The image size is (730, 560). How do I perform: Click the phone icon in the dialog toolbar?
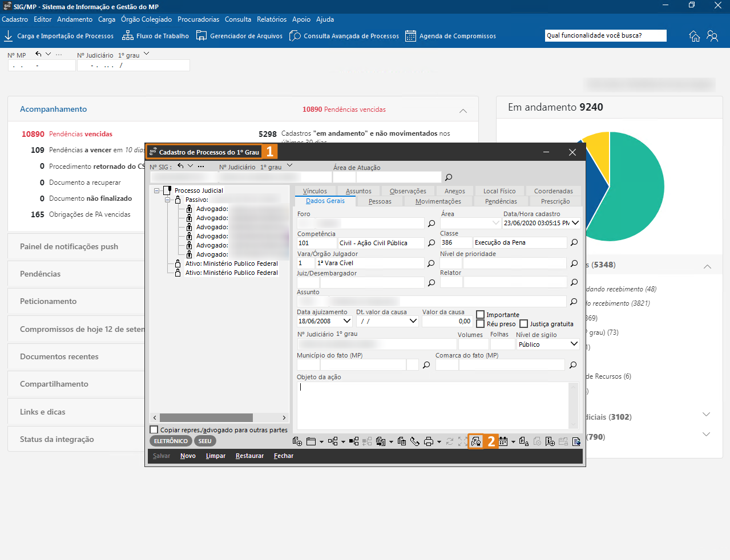(415, 441)
